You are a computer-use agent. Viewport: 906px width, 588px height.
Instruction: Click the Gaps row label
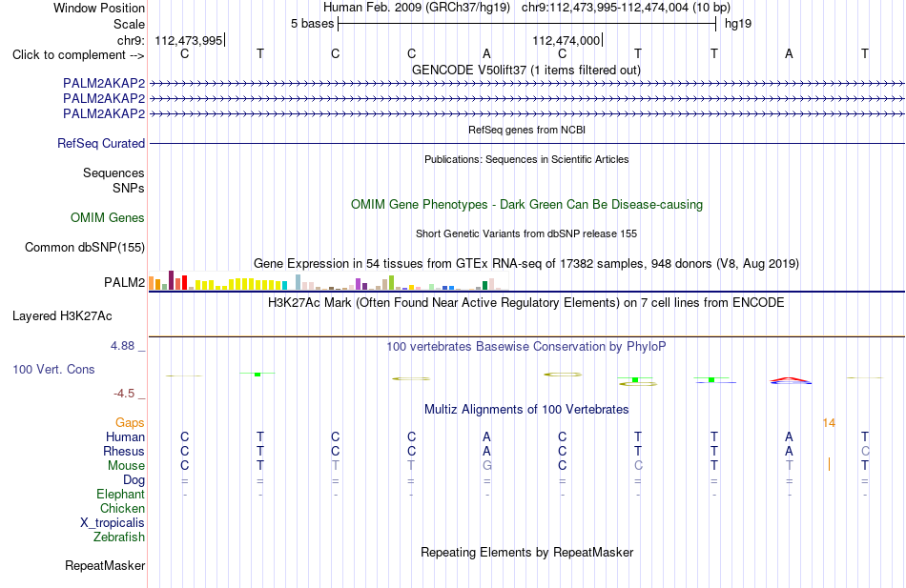[130, 423]
